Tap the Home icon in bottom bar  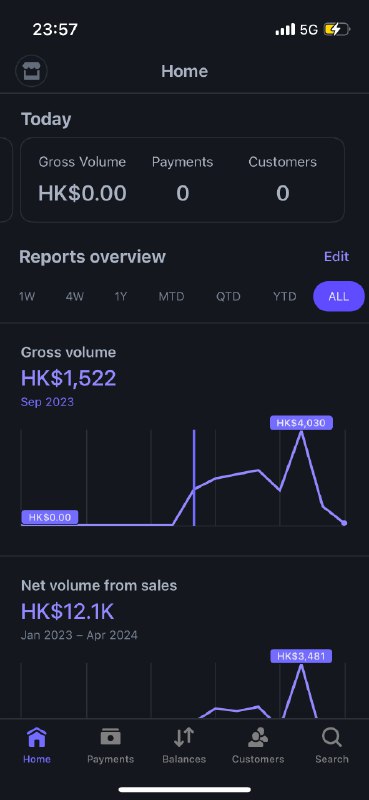37,738
